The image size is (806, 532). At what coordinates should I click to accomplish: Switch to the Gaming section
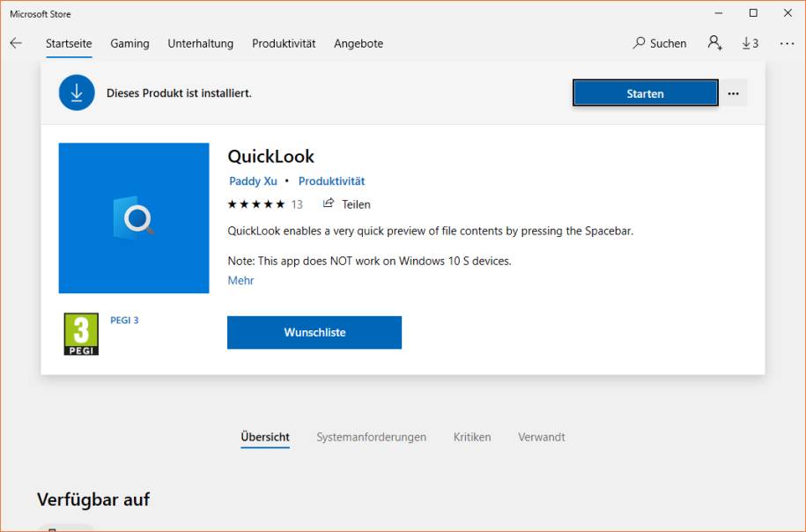[129, 43]
